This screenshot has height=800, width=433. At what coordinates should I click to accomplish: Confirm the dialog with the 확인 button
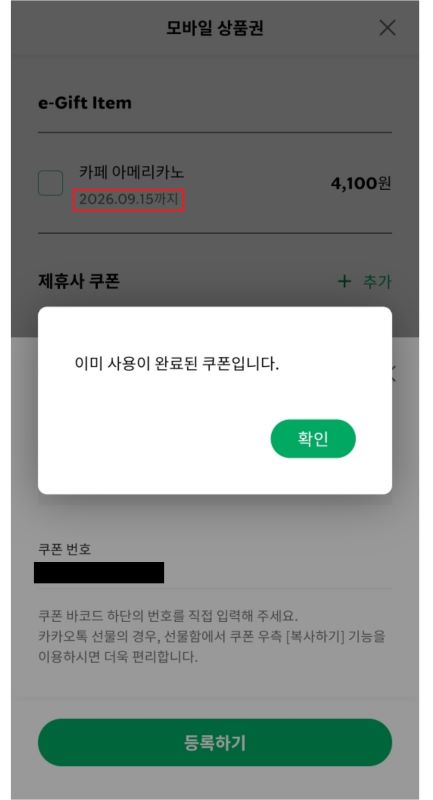[x=313, y=439]
